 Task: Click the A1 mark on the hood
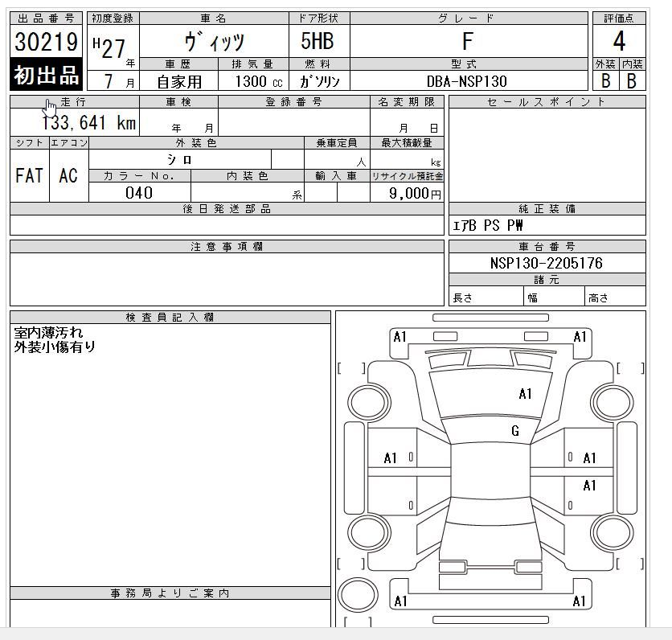point(526,394)
